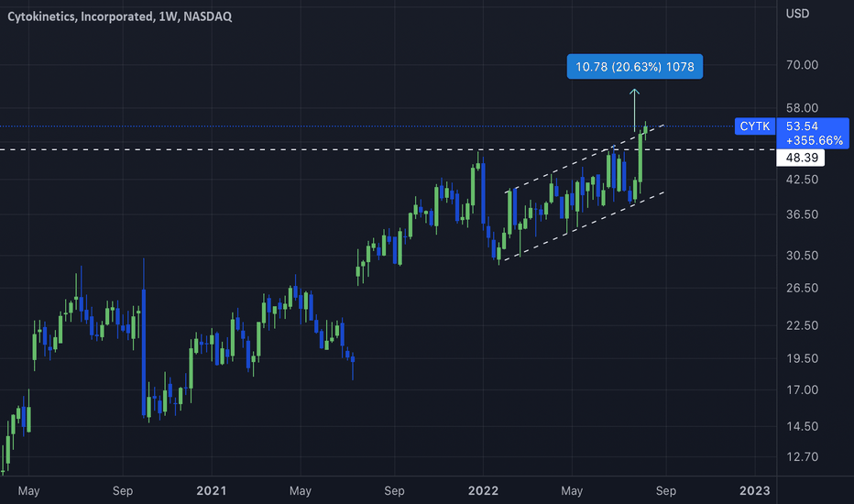Click the 2023 time axis label

click(x=754, y=491)
